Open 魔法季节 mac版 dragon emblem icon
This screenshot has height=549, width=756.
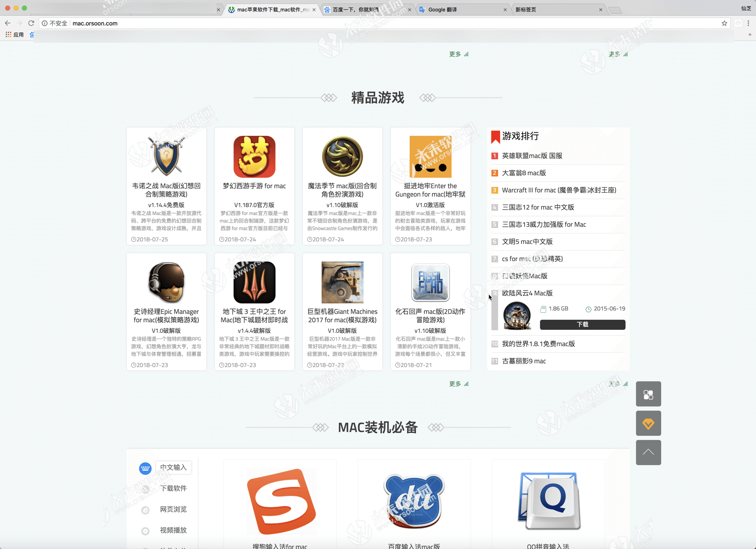[343, 156]
